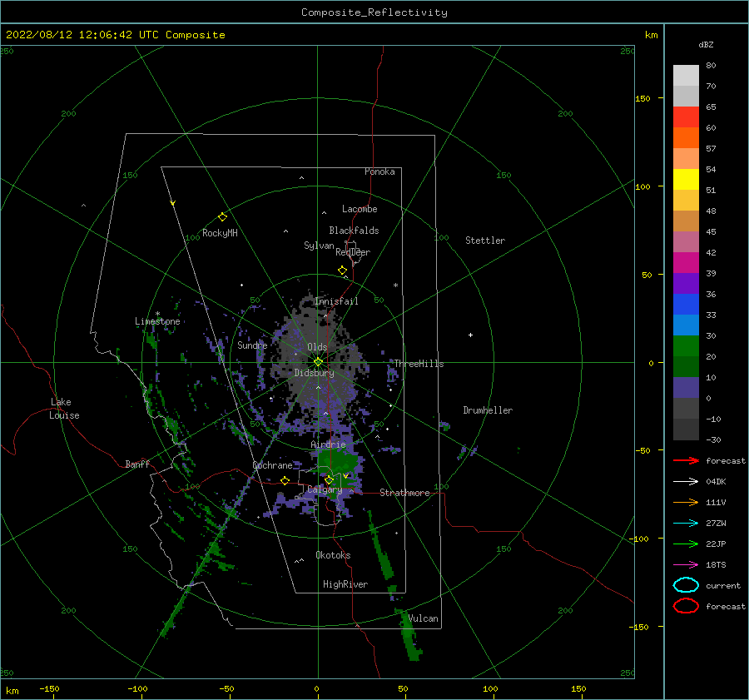Viewport: 749px width, 700px height.
Task: Click the Cochrane label
Action: tap(272, 465)
